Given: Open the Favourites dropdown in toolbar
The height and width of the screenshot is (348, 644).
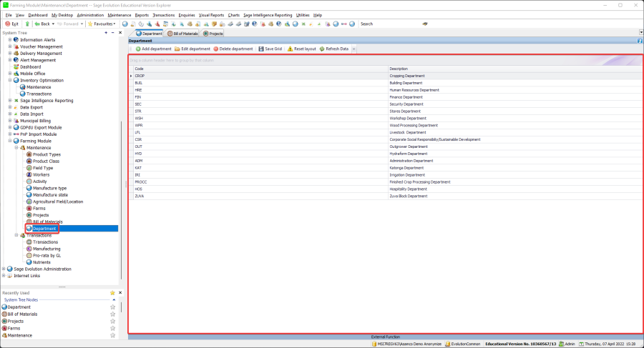Looking at the screenshot, I should 103,24.
